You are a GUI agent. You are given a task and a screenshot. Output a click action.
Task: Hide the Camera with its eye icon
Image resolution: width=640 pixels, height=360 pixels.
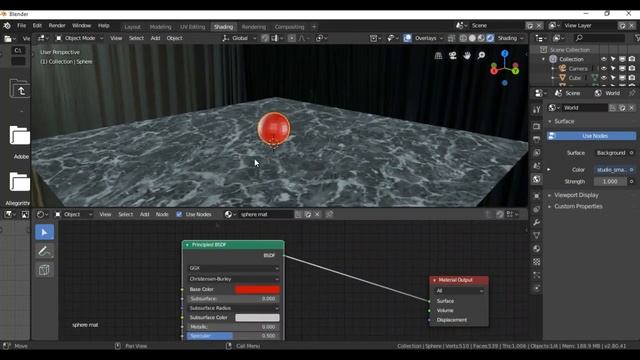point(604,69)
